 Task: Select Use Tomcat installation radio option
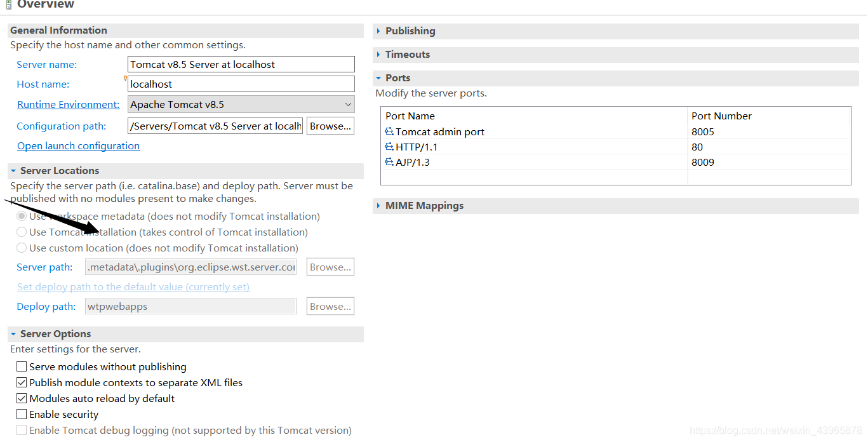coord(22,232)
